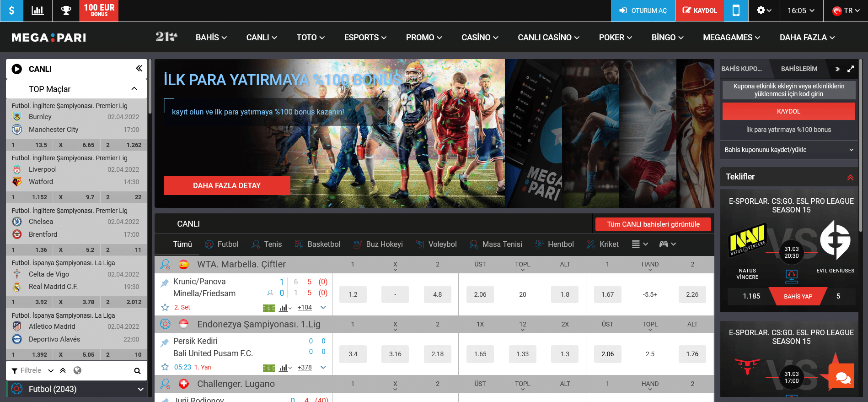Click KAYDOL in the bet slip

(x=788, y=111)
